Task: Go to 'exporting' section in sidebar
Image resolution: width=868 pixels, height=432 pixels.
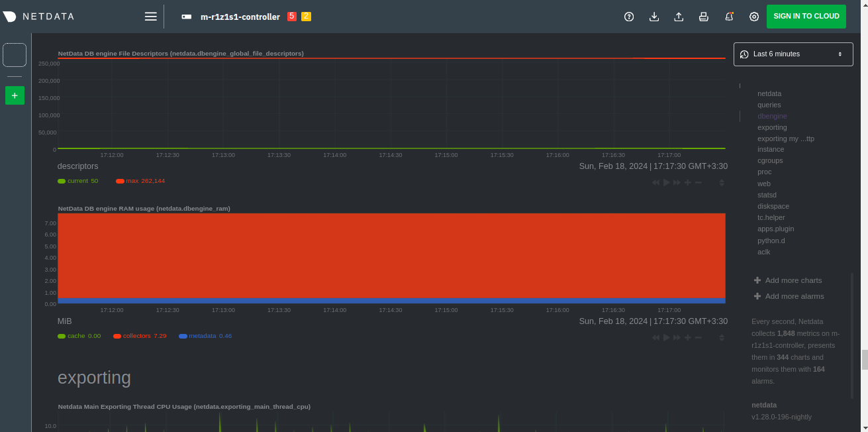Action: pos(772,127)
